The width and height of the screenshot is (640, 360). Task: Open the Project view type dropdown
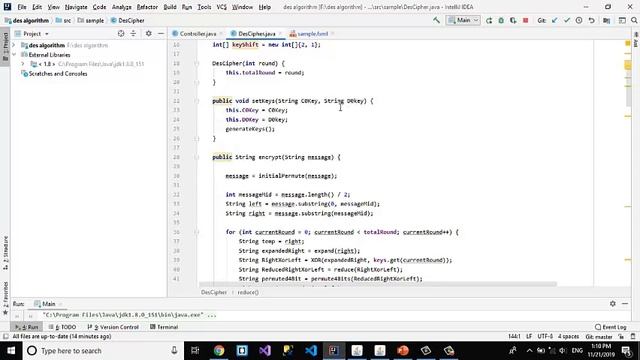(x=32, y=33)
